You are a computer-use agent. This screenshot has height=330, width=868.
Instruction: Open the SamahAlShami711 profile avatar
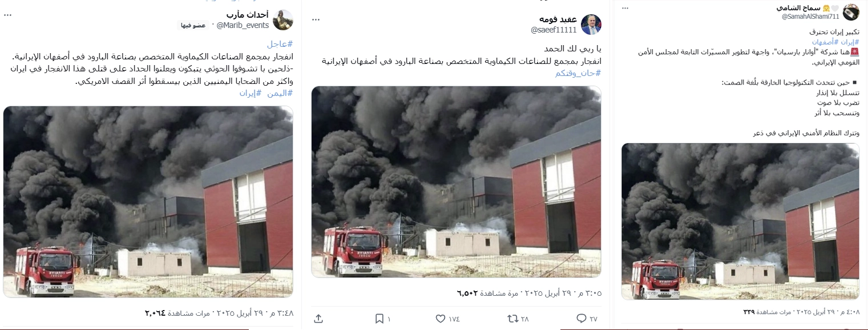851,11
